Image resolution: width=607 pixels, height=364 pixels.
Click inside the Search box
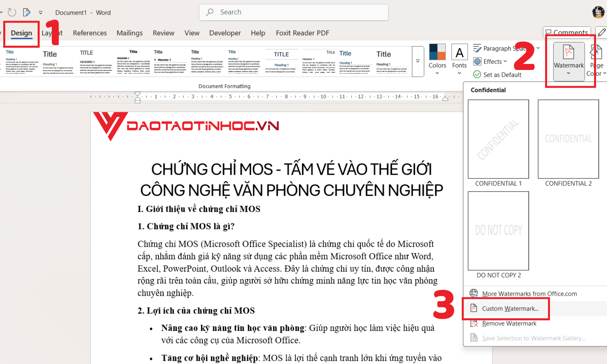pos(293,12)
